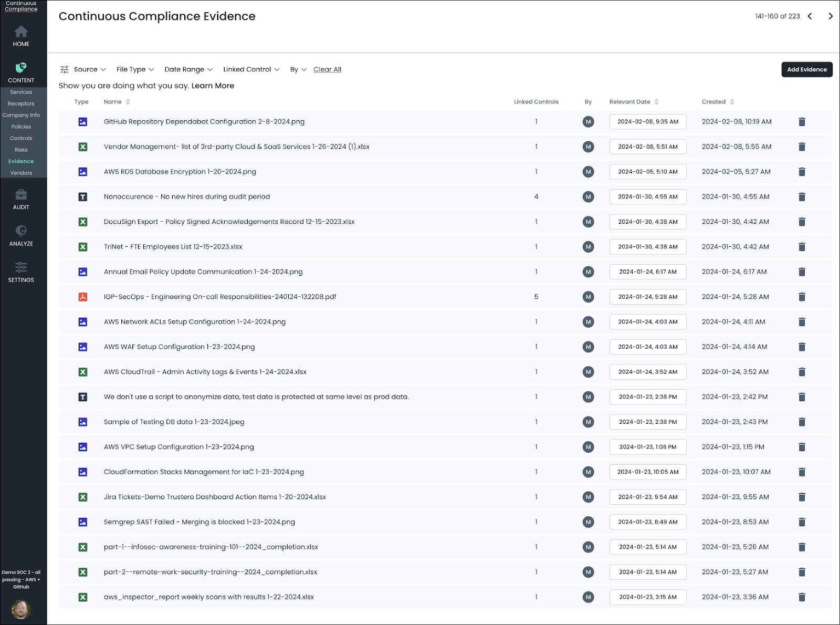Screen dimensions: 840x625
Task: Delete AWS RDS Database Encryption evidence
Action: tap(802, 172)
